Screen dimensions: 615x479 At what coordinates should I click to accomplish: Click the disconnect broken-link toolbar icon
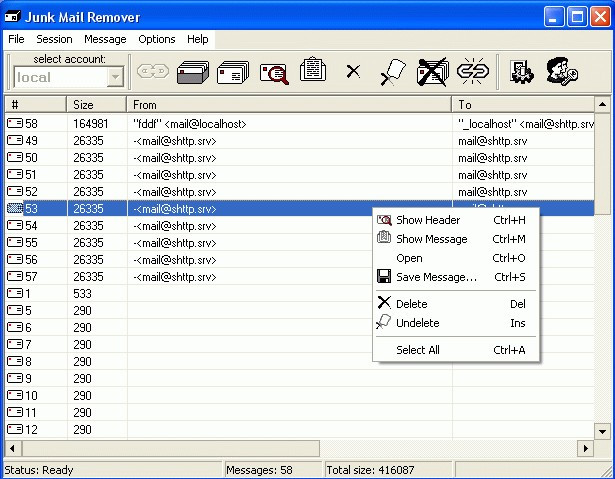tap(473, 71)
